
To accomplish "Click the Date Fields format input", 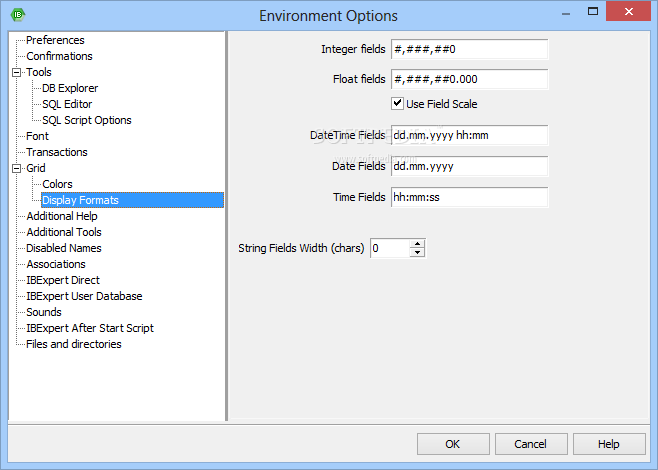I will pyautogui.click(x=470, y=166).
